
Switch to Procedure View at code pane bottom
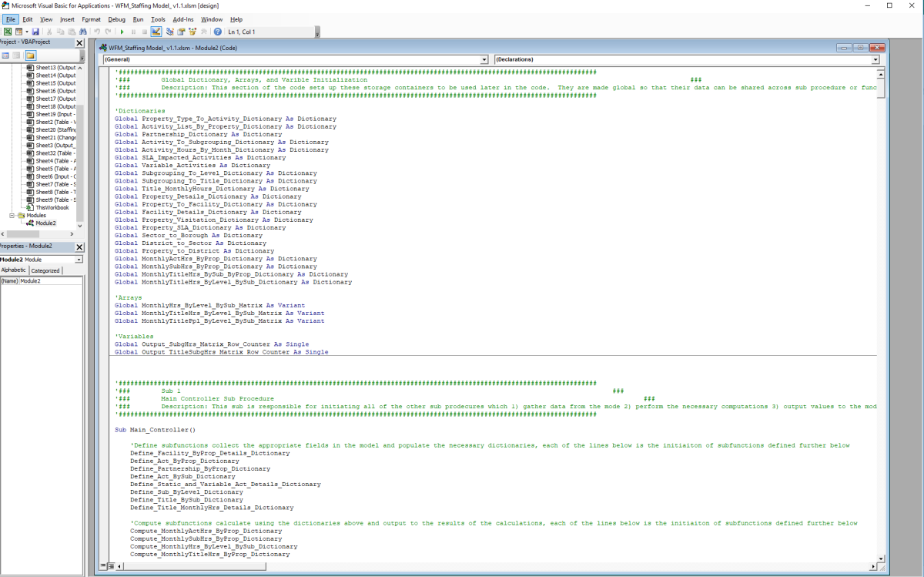(x=103, y=565)
